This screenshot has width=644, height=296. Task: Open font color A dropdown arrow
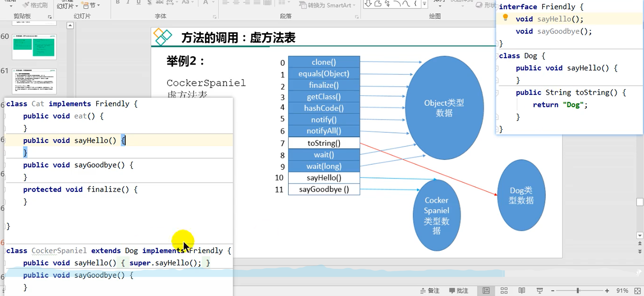pos(213,2)
